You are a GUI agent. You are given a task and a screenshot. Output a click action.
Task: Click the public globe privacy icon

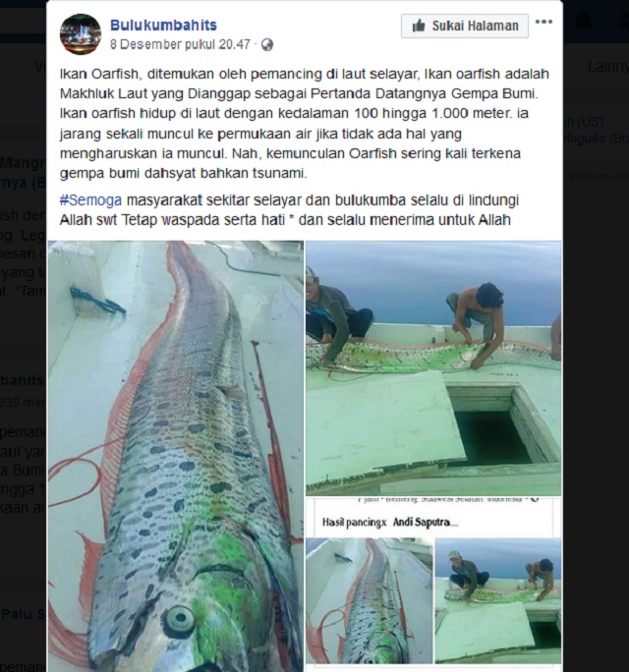click(267, 45)
